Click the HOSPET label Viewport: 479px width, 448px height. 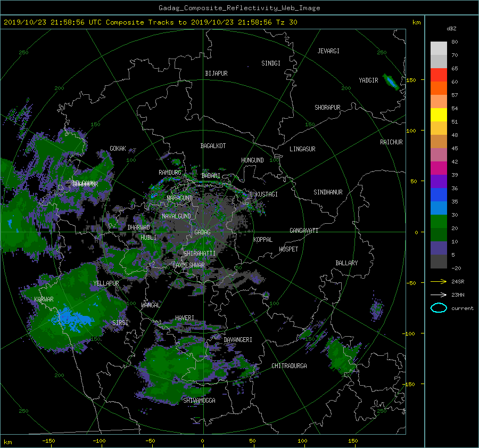[288, 249]
